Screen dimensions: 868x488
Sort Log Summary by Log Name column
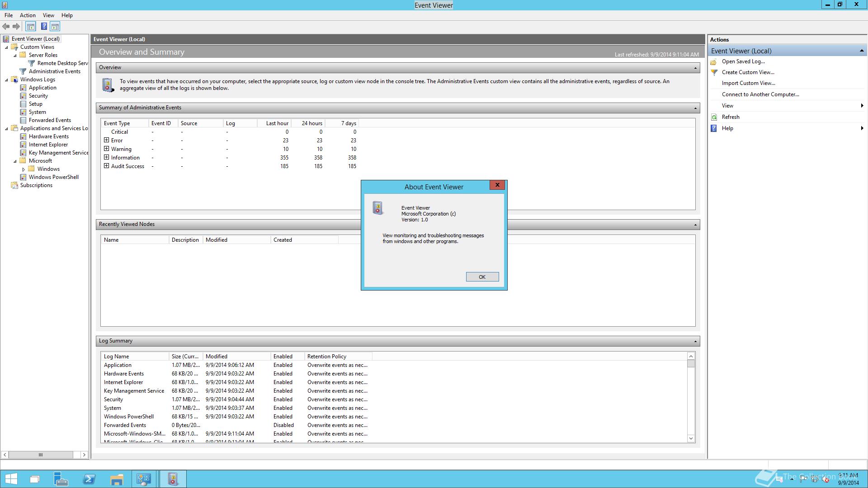[135, 357]
